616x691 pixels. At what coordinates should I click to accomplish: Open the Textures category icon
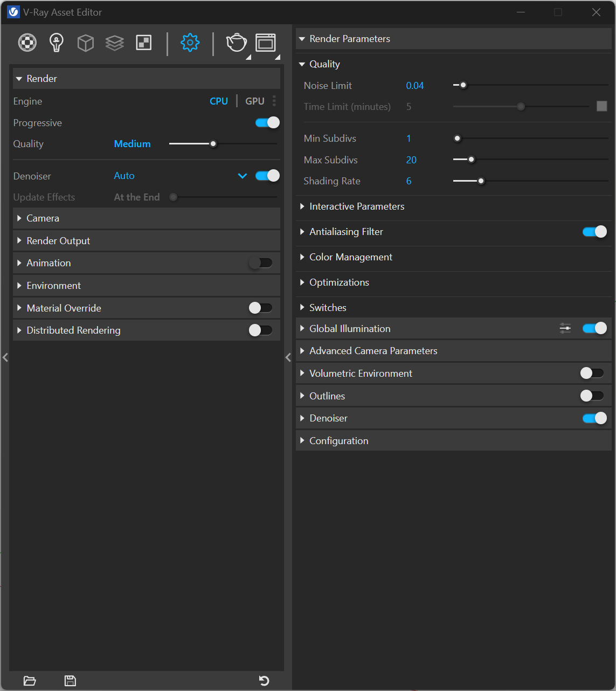[144, 43]
